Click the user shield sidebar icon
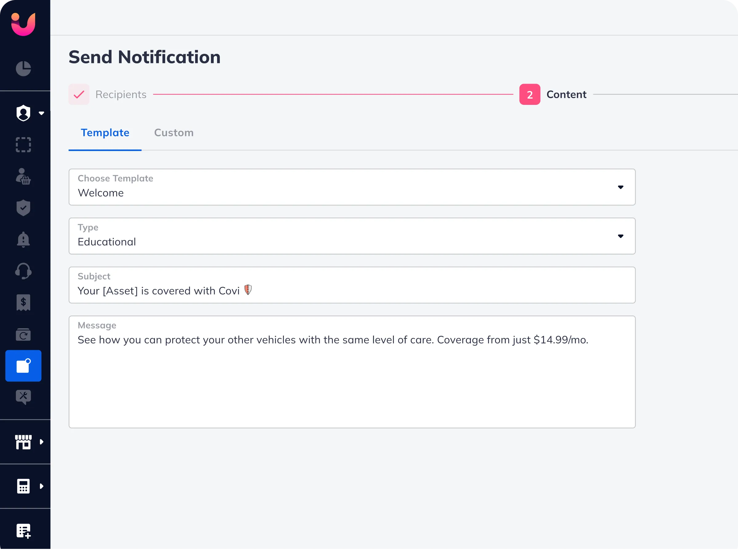Screen dimensions: 738x560 pos(23,113)
